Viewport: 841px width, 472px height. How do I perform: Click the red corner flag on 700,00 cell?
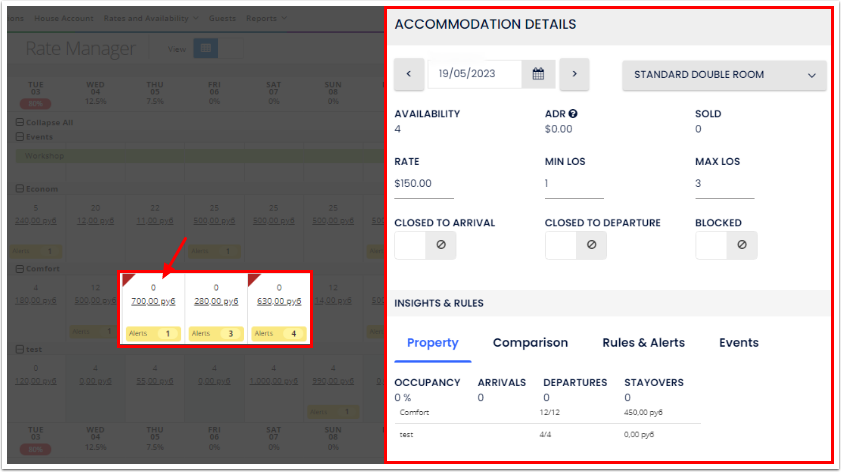pos(127,279)
